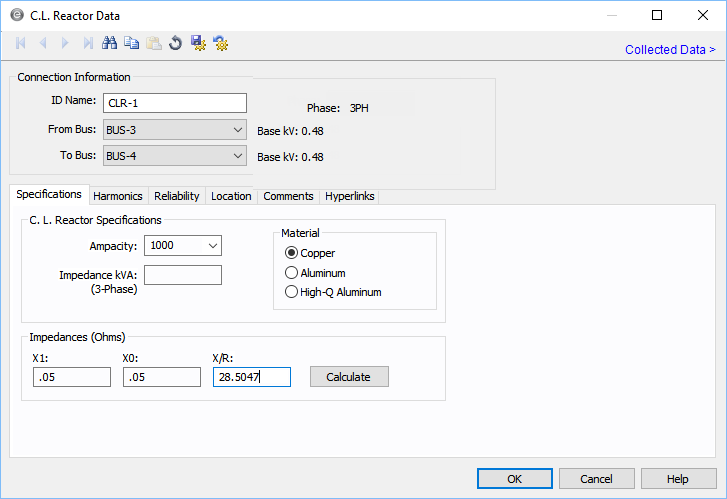Go to previous record arrow icon

(43, 43)
